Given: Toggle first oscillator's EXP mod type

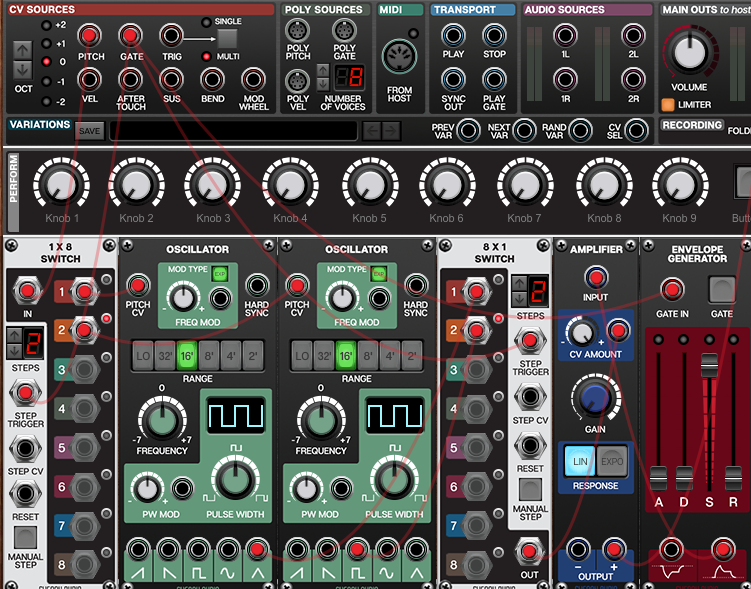Looking at the screenshot, I should coord(220,274).
